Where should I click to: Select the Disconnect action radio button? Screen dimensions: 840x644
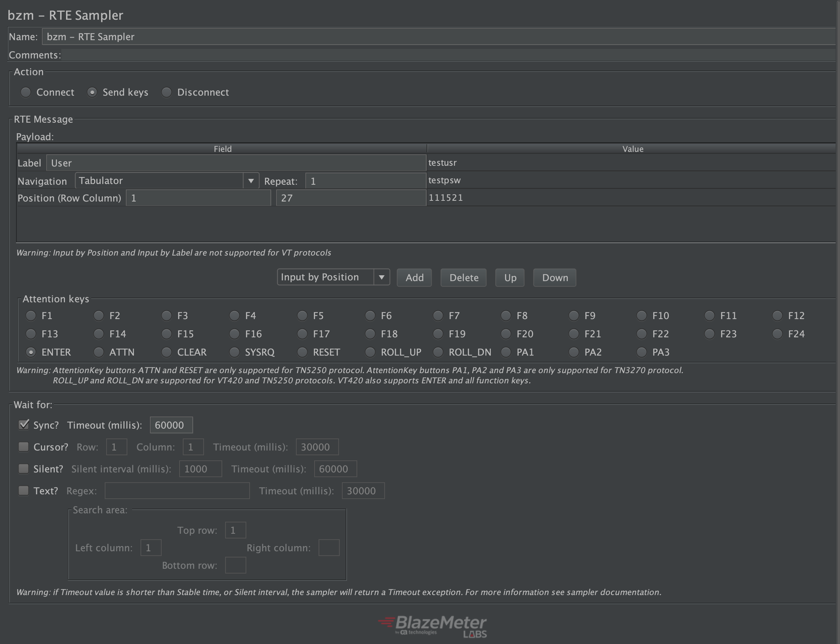[x=167, y=92]
